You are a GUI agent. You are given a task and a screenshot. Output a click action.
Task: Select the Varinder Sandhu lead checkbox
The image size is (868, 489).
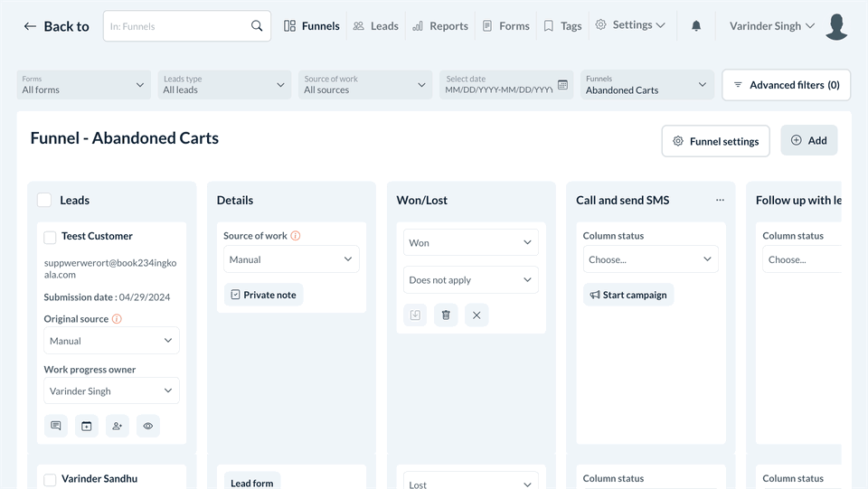(x=51, y=480)
